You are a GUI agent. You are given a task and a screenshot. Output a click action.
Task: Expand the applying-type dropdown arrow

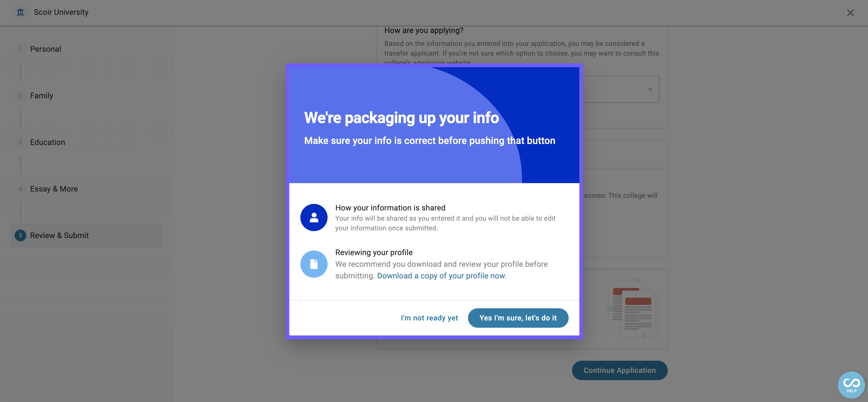point(650,89)
